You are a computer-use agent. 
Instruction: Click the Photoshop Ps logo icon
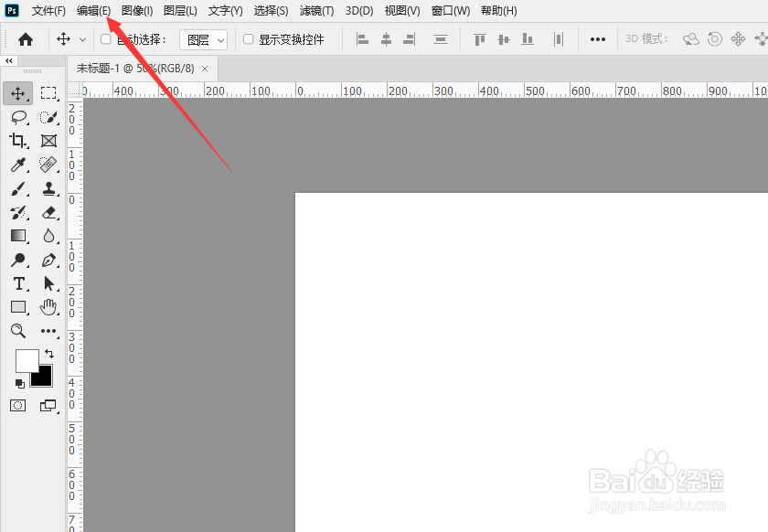12,10
